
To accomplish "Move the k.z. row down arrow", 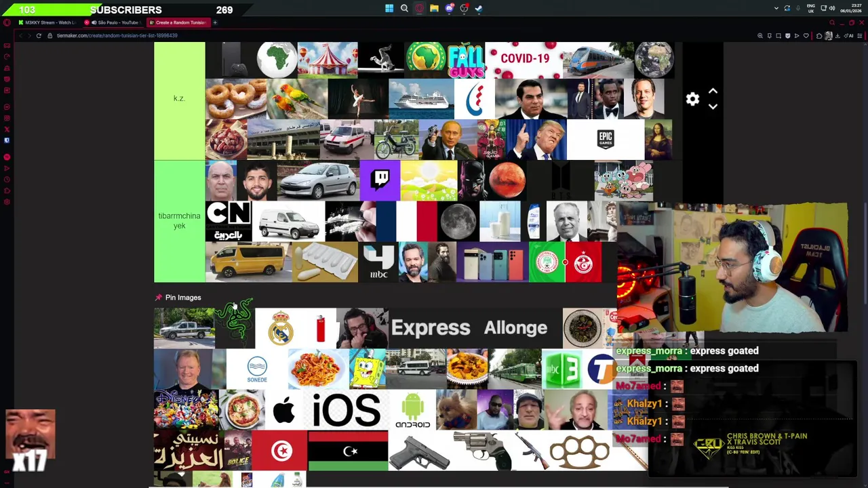I will pos(713,106).
